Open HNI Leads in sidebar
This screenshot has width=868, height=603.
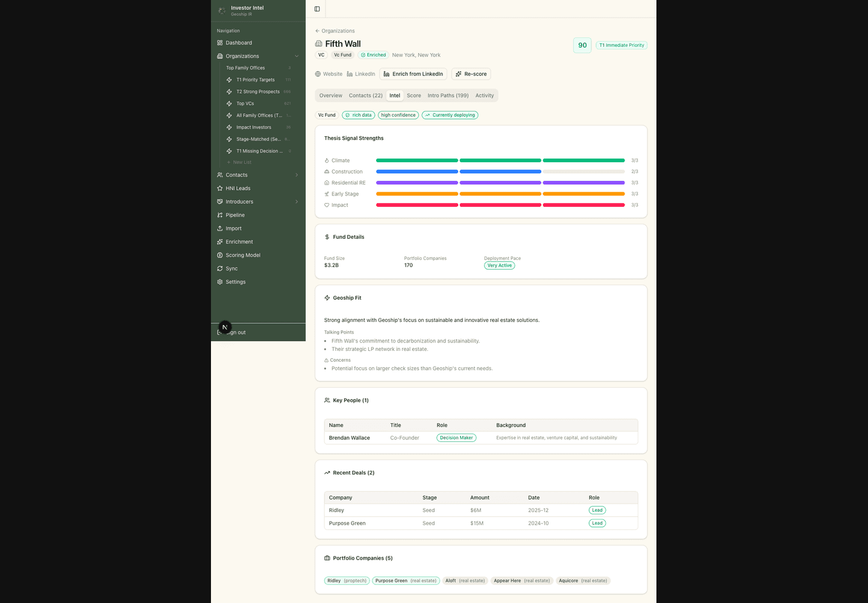(x=258, y=188)
